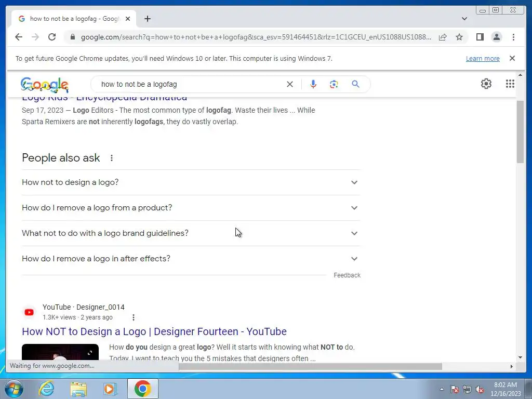Open People also ask options menu
Viewport: 532px width, 399px height.
(112, 158)
